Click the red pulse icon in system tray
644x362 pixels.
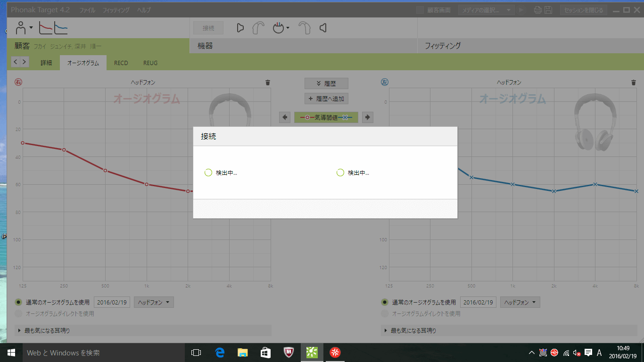coord(554,353)
